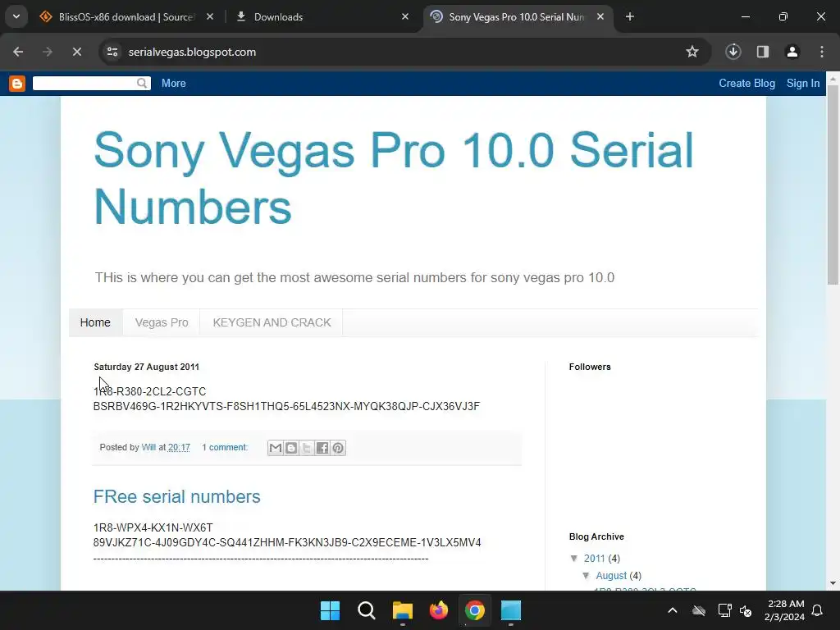Close the Downloads tab
840x630 pixels.
(405, 17)
